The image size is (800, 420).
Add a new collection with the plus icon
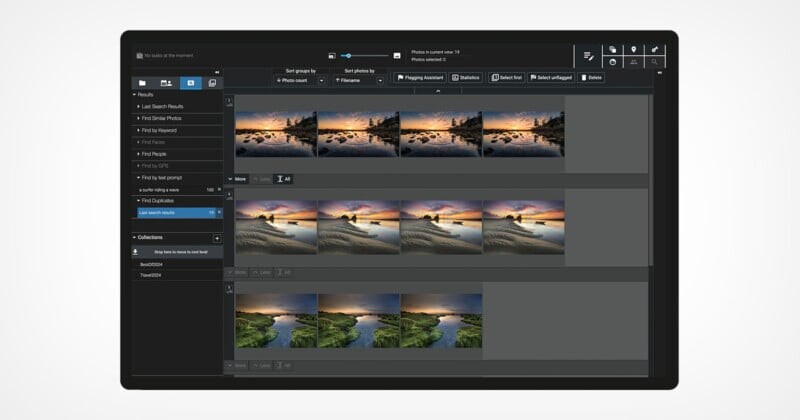[217, 238]
